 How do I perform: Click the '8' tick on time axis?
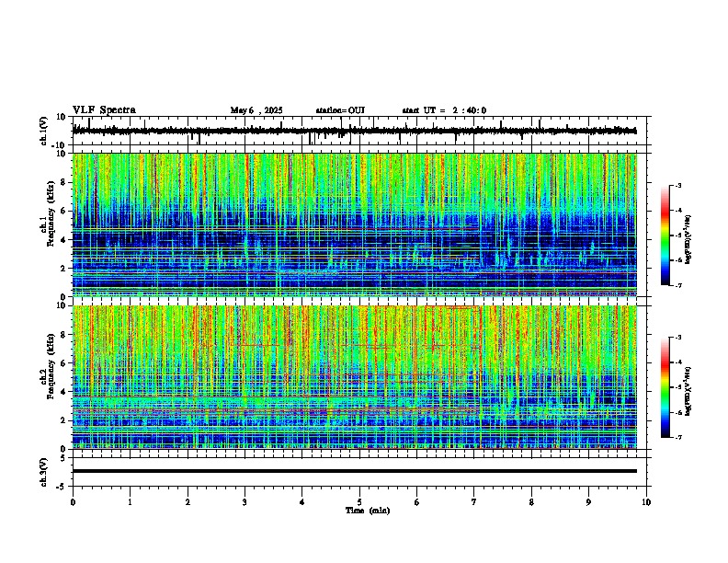(x=531, y=501)
